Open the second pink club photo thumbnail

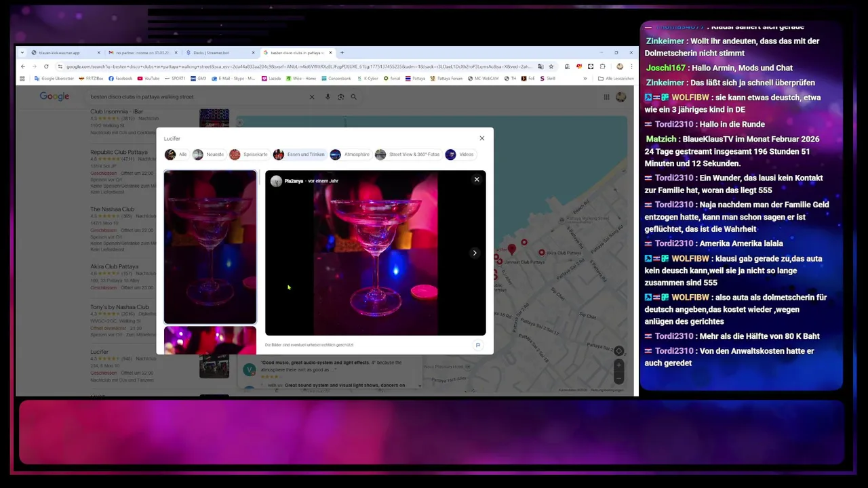210,340
